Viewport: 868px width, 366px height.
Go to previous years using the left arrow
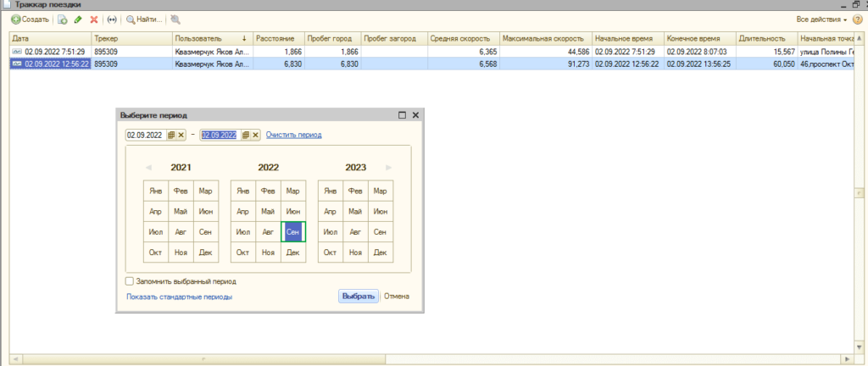(x=147, y=168)
